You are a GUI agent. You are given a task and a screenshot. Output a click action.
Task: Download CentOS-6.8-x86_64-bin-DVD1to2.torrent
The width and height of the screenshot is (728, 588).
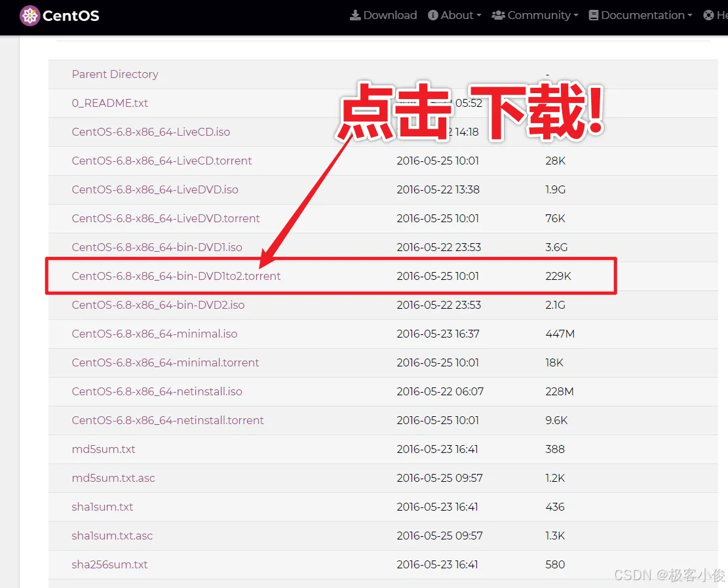point(176,276)
